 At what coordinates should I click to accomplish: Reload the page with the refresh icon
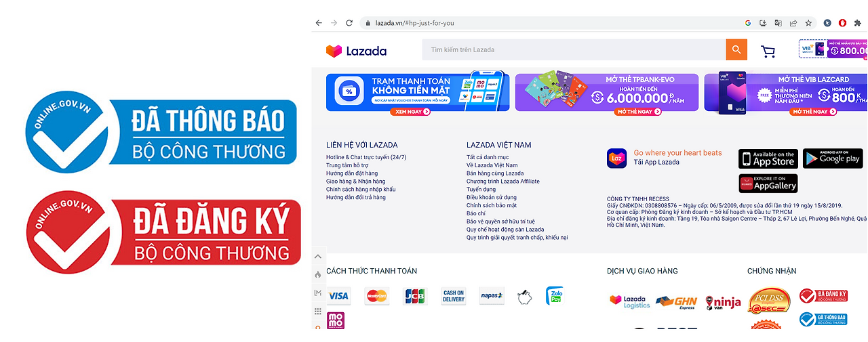349,23
